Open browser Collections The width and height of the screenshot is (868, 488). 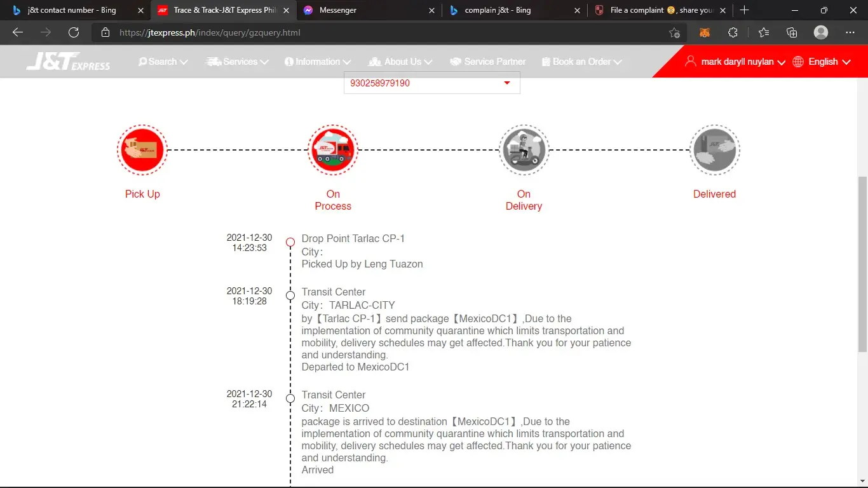(792, 32)
